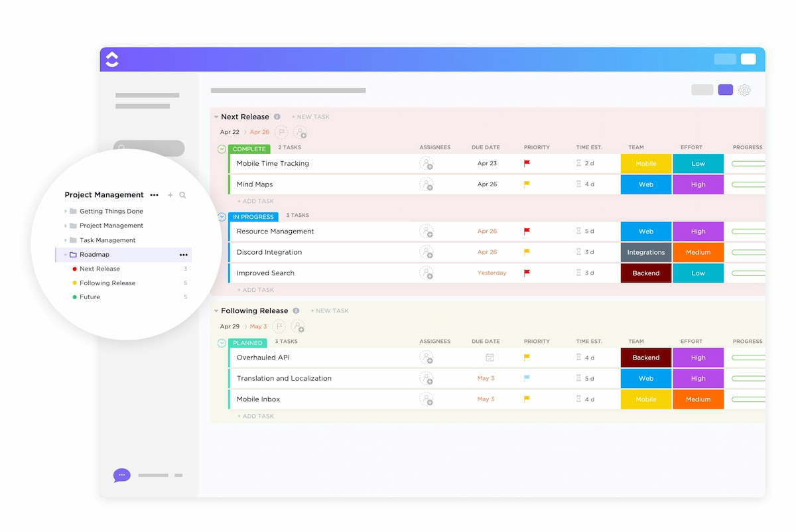Image resolution: width=796 pixels, height=532 pixels.
Task: Click the ClickUp logo in header
Action: point(112,59)
